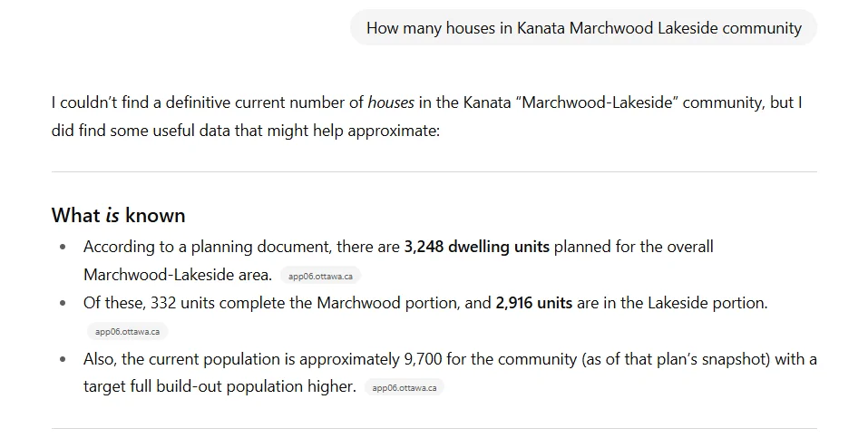Click the '9,700' population figure
The image size is (868, 448).
tap(423, 359)
